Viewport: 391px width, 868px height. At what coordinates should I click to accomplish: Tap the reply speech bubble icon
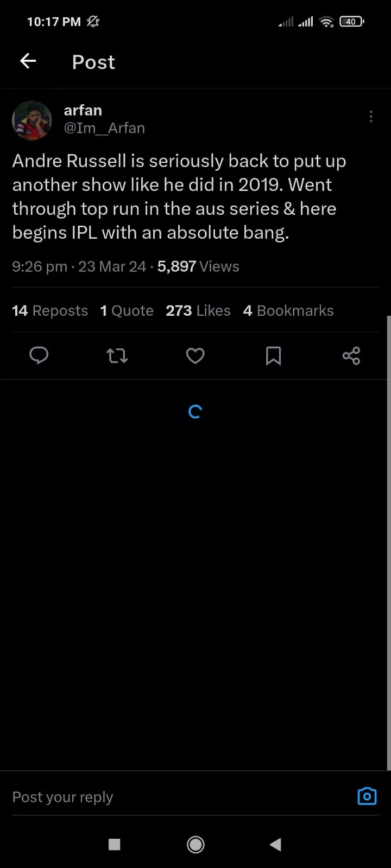click(x=39, y=356)
